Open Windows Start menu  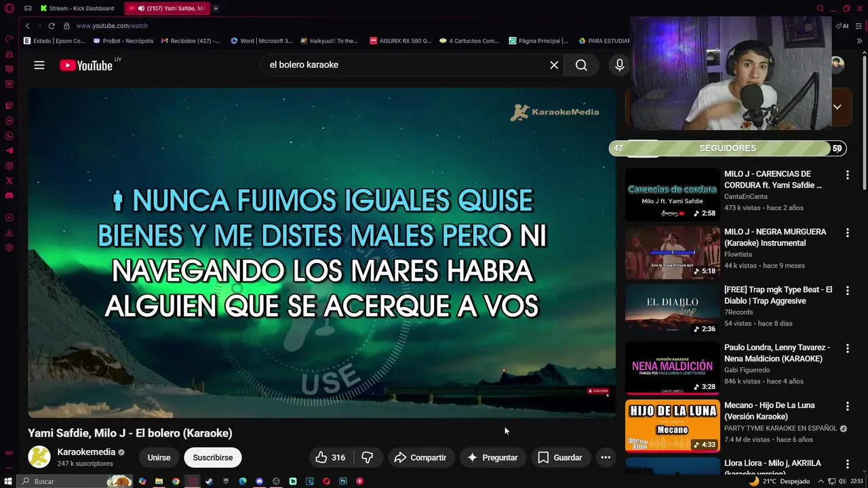point(9,481)
